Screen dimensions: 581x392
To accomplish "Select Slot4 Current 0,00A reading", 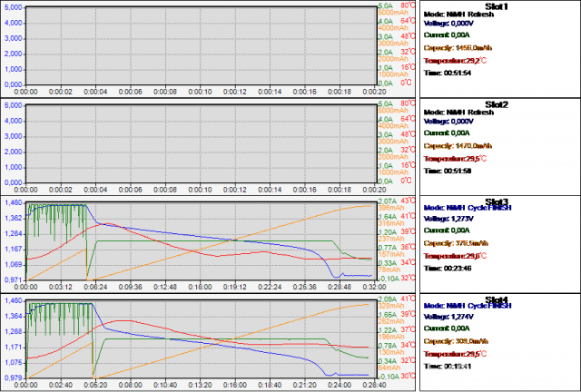I will coord(447,328).
